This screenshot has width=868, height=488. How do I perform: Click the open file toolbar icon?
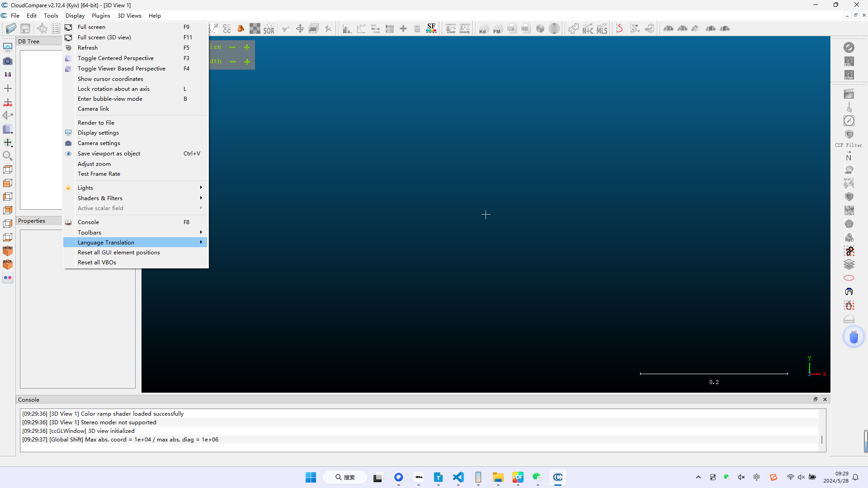[11, 28]
